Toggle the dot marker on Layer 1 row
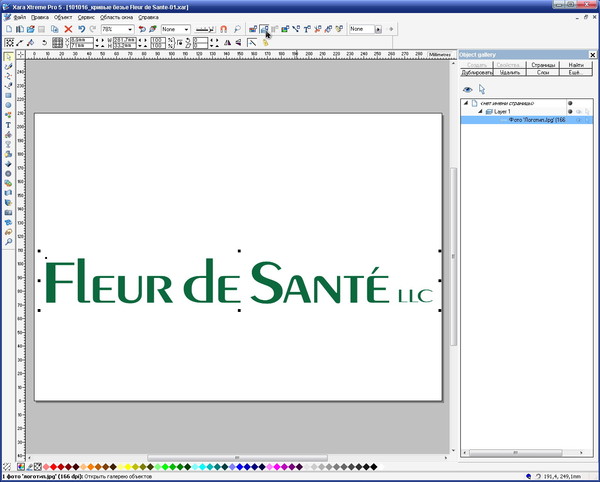Viewport: 600px width, 482px height. click(570, 112)
